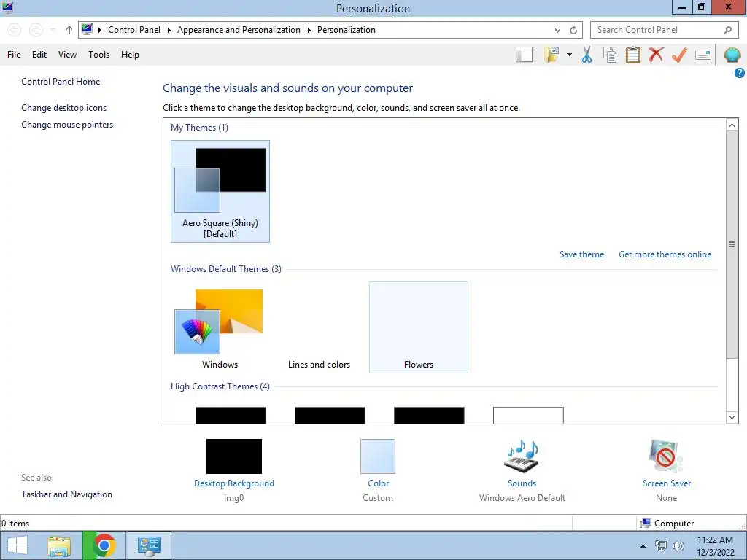The image size is (747, 560).
Task: Expand the address bar history dropdown
Action: [557, 30]
